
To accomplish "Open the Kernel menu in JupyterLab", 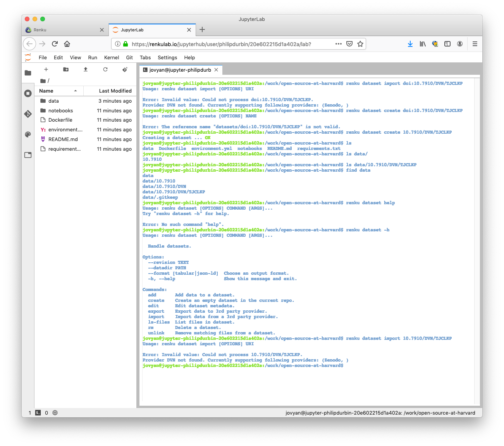I will [x=111, y=57].
